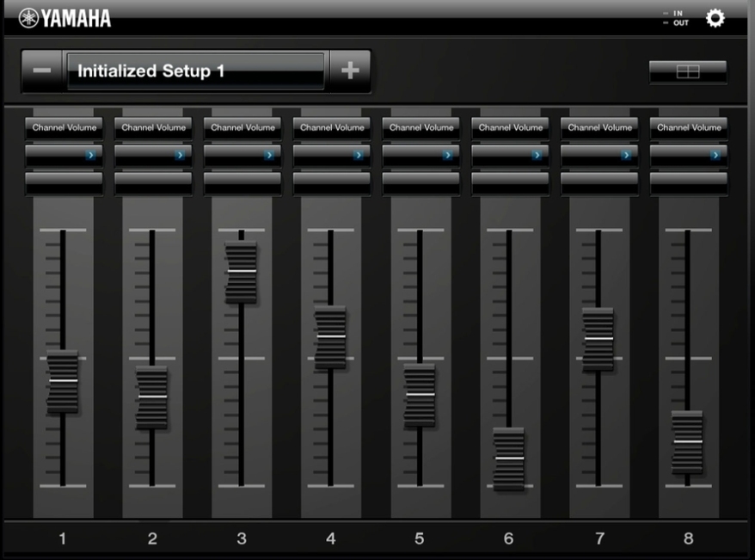Click channel number 3 label
The image size is (755, 560).
pos(242,538)
